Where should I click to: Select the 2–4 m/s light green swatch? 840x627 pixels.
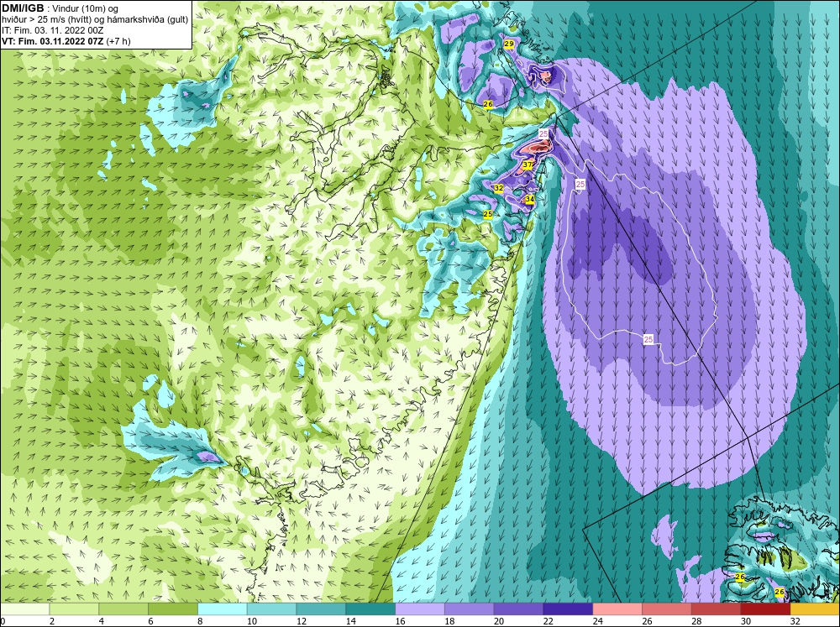(74, 609)
